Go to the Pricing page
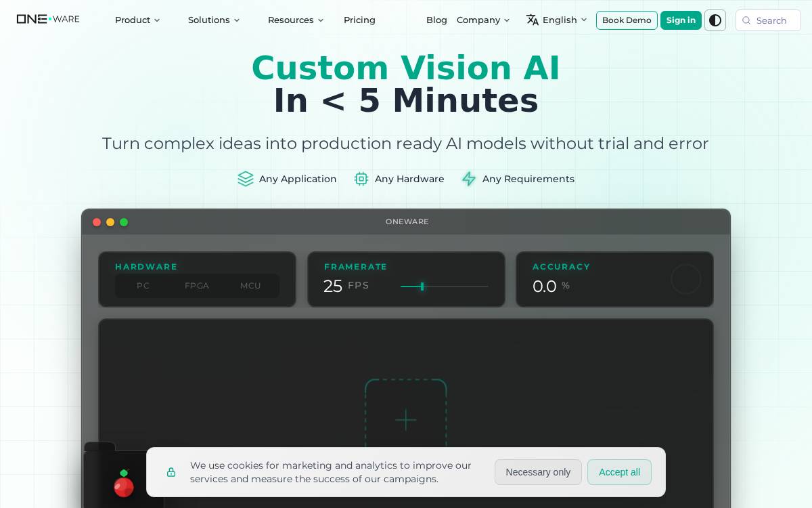812x508 pixels. (x=359, y=20)
